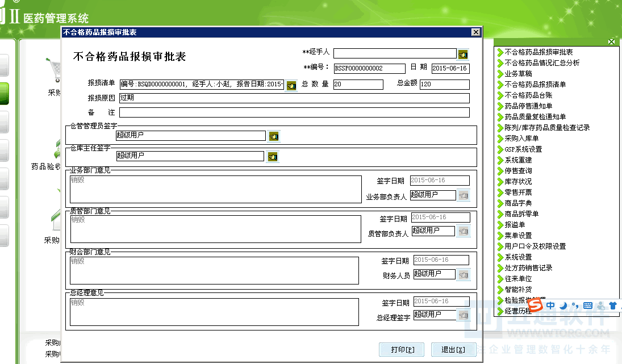Screen dimensions: 622x364
Task: Open 药品停售通知单 menu item
Action: (528, 106)
